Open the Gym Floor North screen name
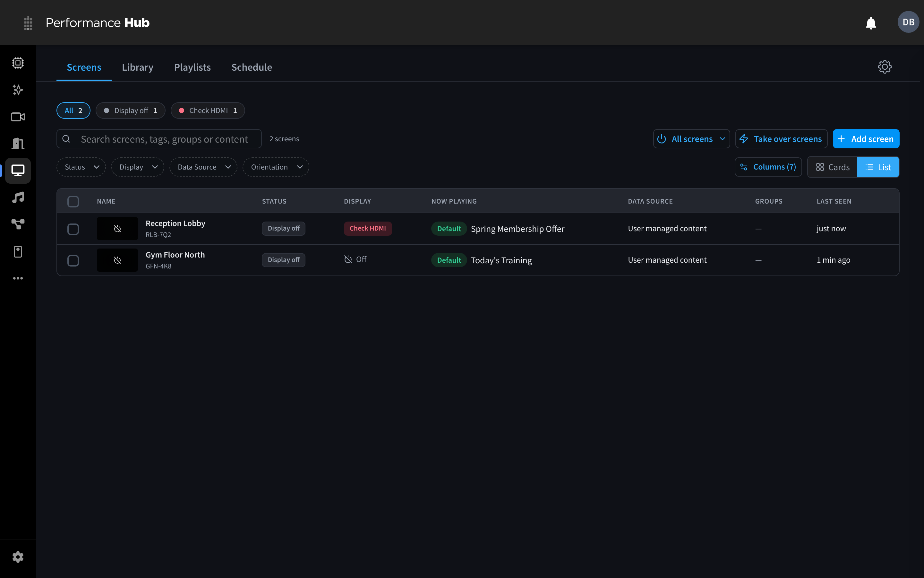 [175, 255]
